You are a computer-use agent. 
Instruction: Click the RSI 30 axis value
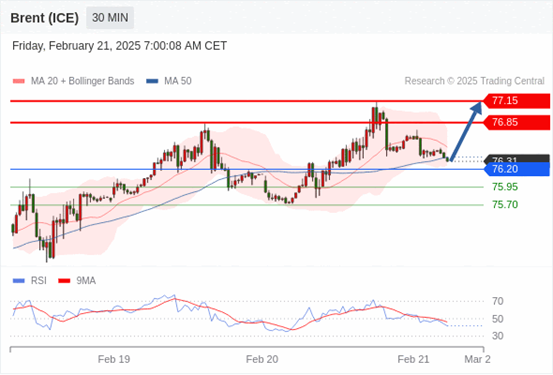pos(498,336)
